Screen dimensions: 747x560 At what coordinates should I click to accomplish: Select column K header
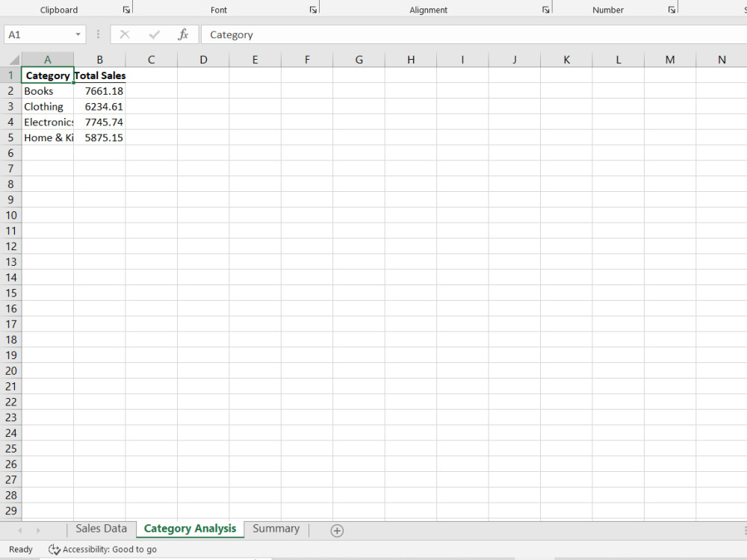(x=566, y=60)
